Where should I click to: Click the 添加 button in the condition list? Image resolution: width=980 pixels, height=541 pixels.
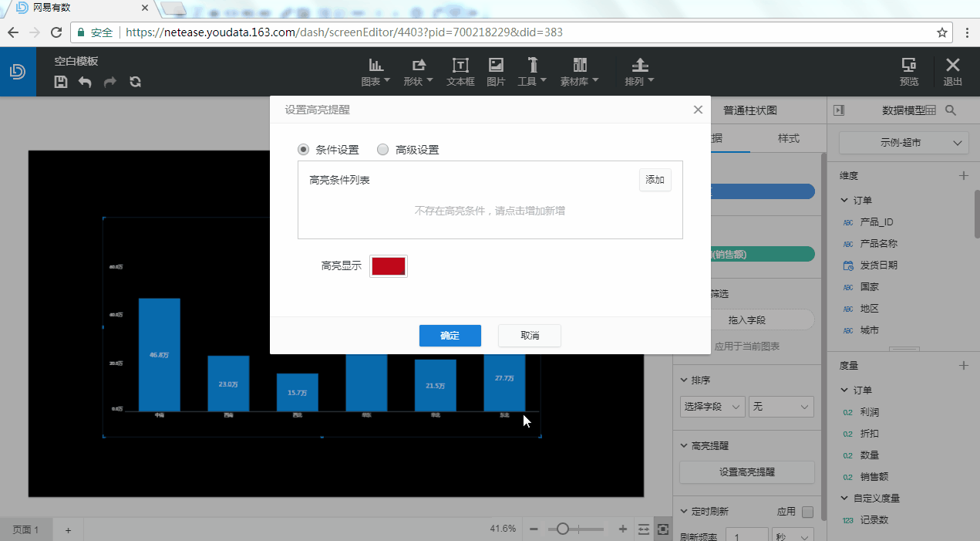coord(655,180)
